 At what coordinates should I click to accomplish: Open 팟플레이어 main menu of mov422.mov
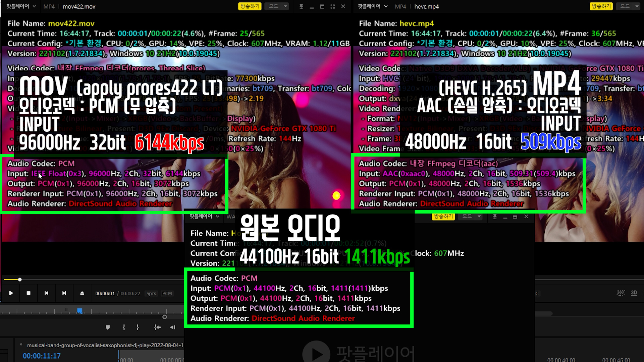21,6
